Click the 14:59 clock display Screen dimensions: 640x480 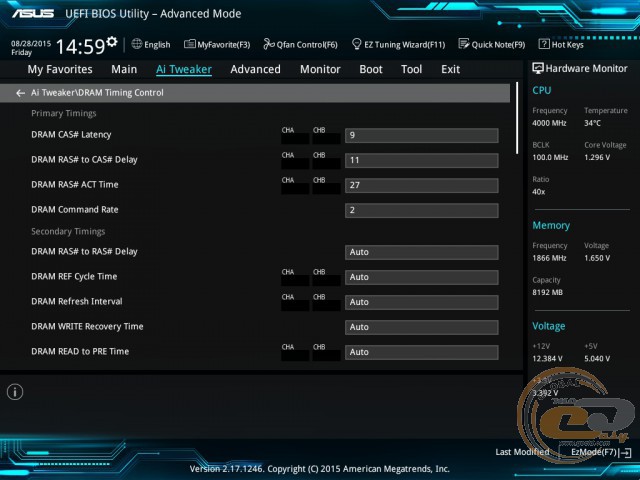80,47
